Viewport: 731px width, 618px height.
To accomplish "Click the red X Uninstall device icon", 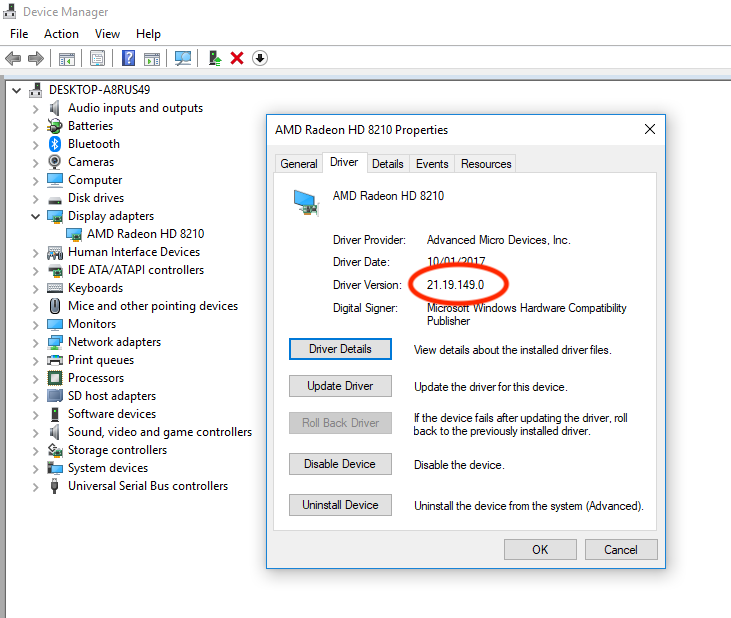I will tap(237, 58).
